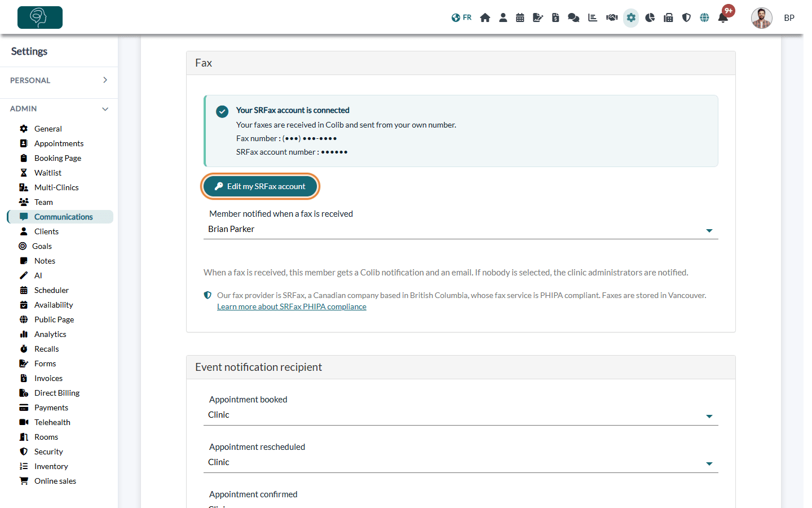Image resolution: width=812 pixels, height=508 pixels.
Task: Open the handshake icon
Action: (612, 17)
